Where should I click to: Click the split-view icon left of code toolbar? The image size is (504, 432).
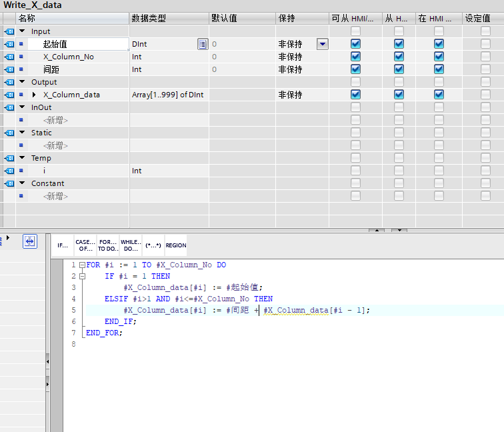click(x=30, y=242)
